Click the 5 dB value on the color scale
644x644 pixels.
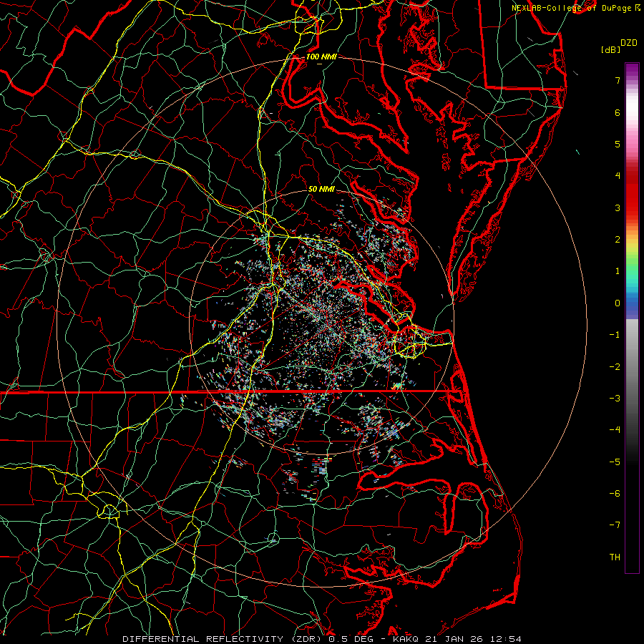pyautogui.click(x=618, y=144)
